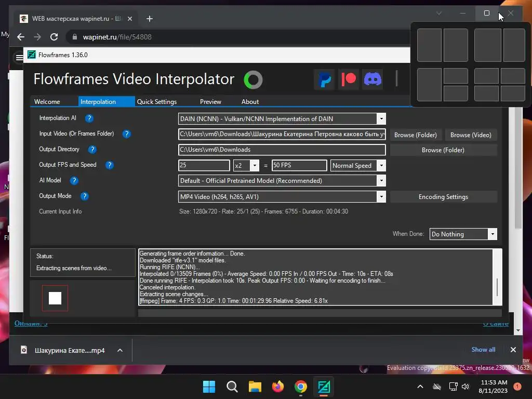Image resolution: width=532 pixels, height=399 pixels.
Task: Open the notification badge in the taskbar
Action: [x=517, y=386]
